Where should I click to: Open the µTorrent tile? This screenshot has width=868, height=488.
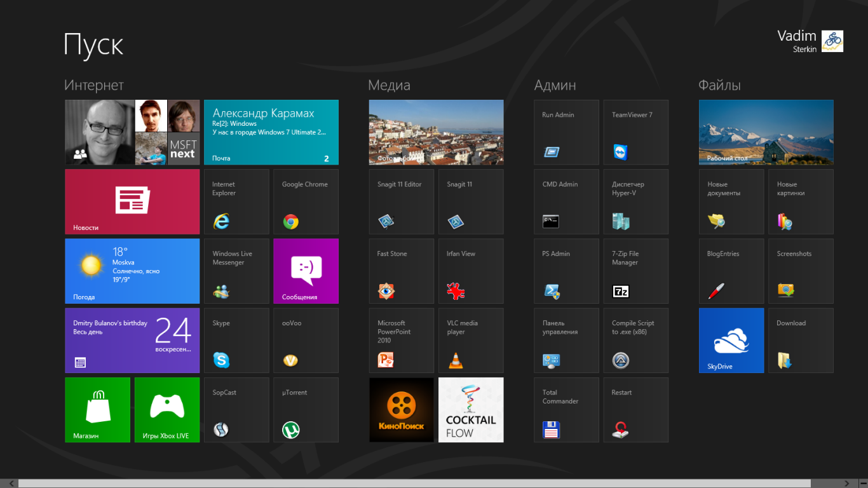tap(306, 410)
